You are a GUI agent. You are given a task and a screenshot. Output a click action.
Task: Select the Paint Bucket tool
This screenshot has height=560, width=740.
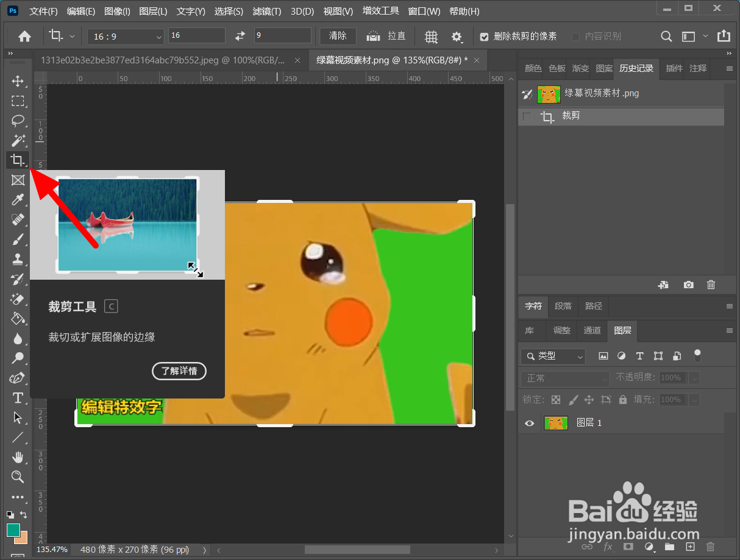coord(18,319)
